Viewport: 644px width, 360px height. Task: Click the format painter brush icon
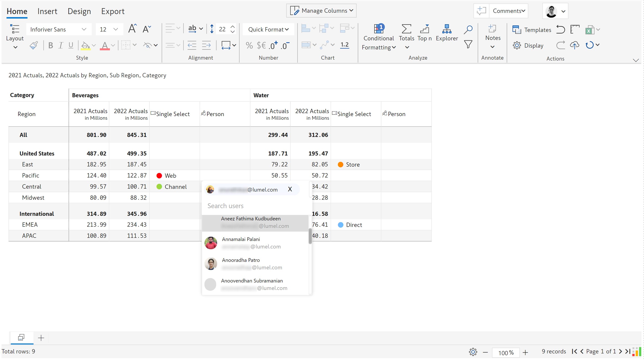[x=34, y=45]
